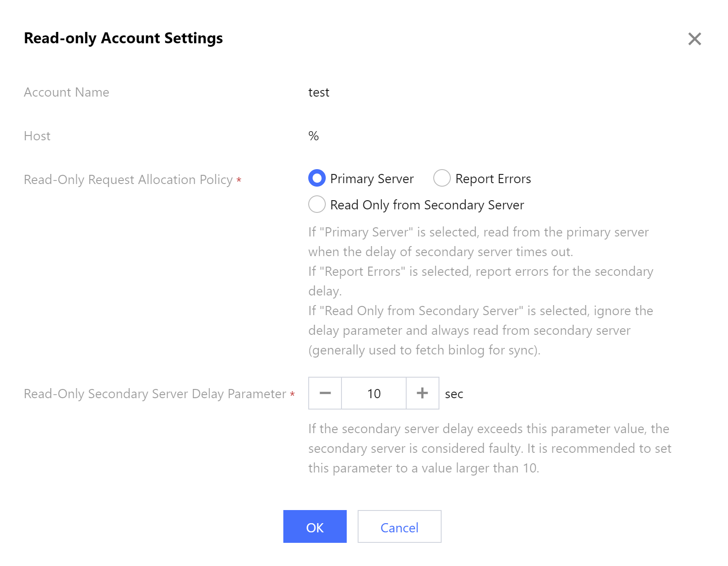Click the "Host" field label
The width and height of the screenshot is (728, 566).
[37, 136]
